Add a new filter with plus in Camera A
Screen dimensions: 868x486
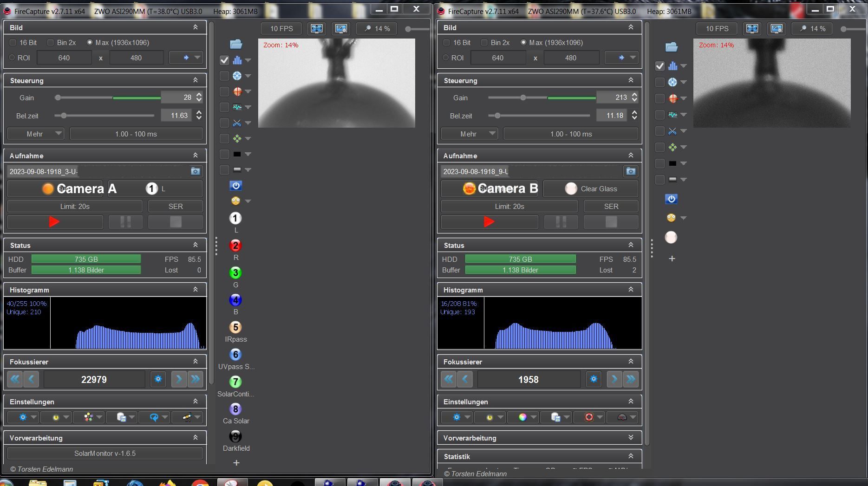[x=236, y=463]
